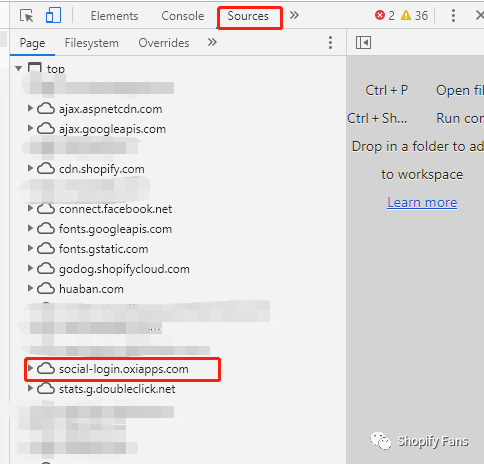Viewport: 484px width, 464px height.
Task: Select the top frame label
Action: click(x=56, y=69)
